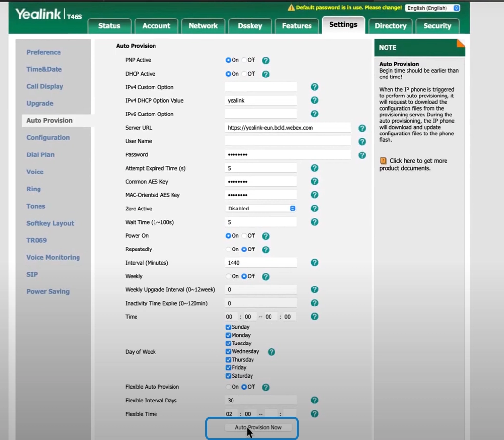Screen dimensions: 504x440
Task: Open help icon for User Name
Action: pos(362,142)
